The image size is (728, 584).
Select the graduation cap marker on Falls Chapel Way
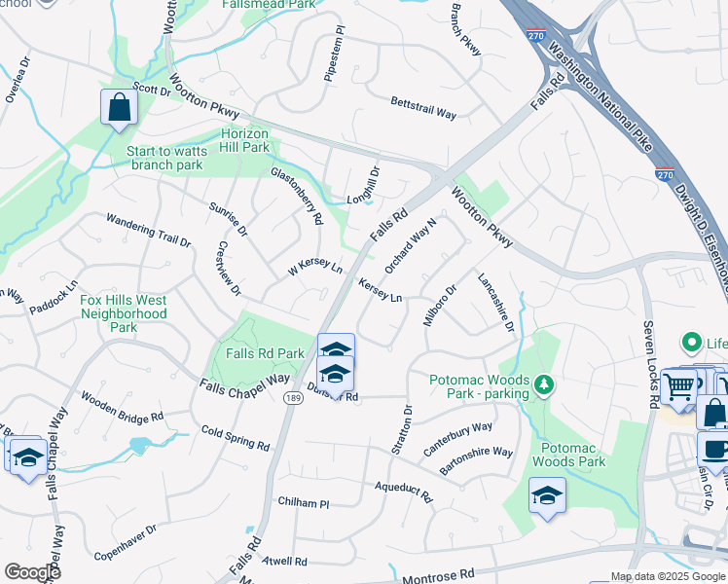[29, 457]
